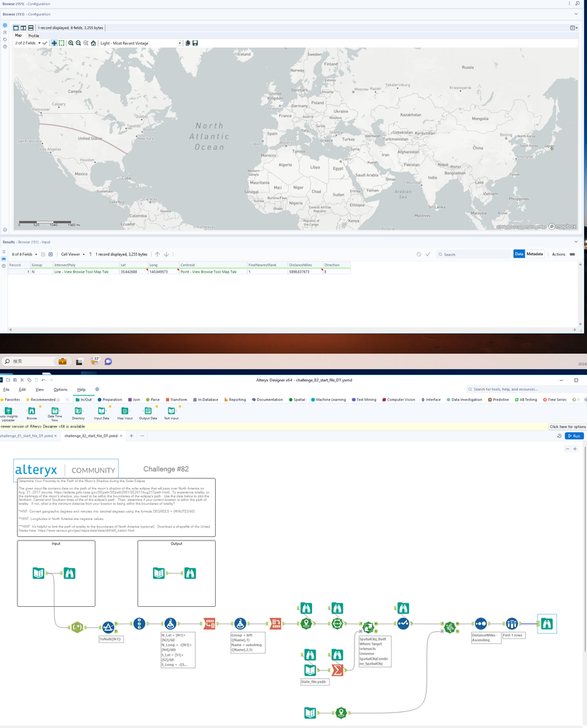Select the final Browse tool on canvas

pos(547,624)
